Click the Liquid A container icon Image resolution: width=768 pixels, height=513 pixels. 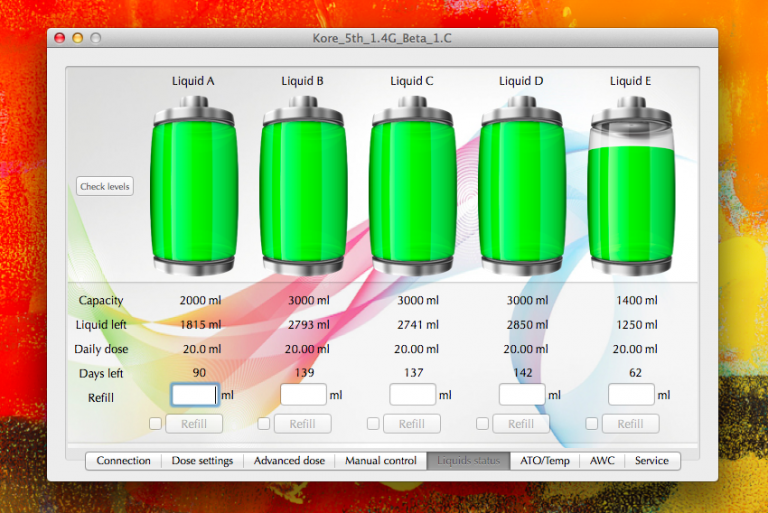tap(193, 185)
